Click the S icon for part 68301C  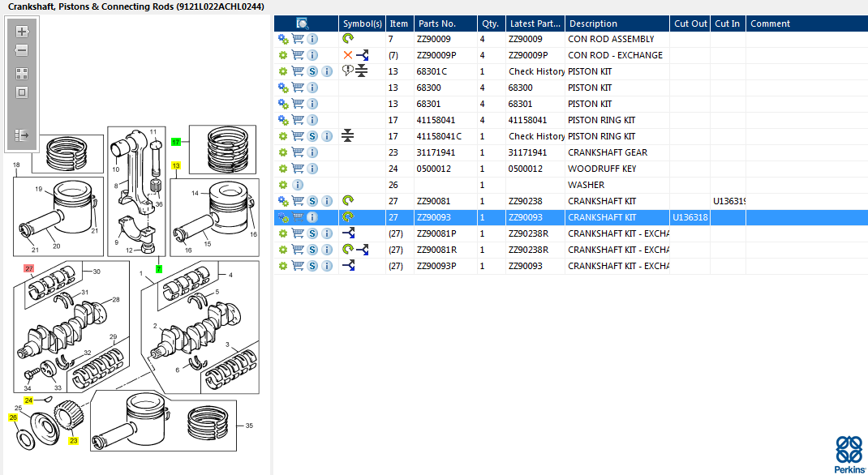pos(313,71)
